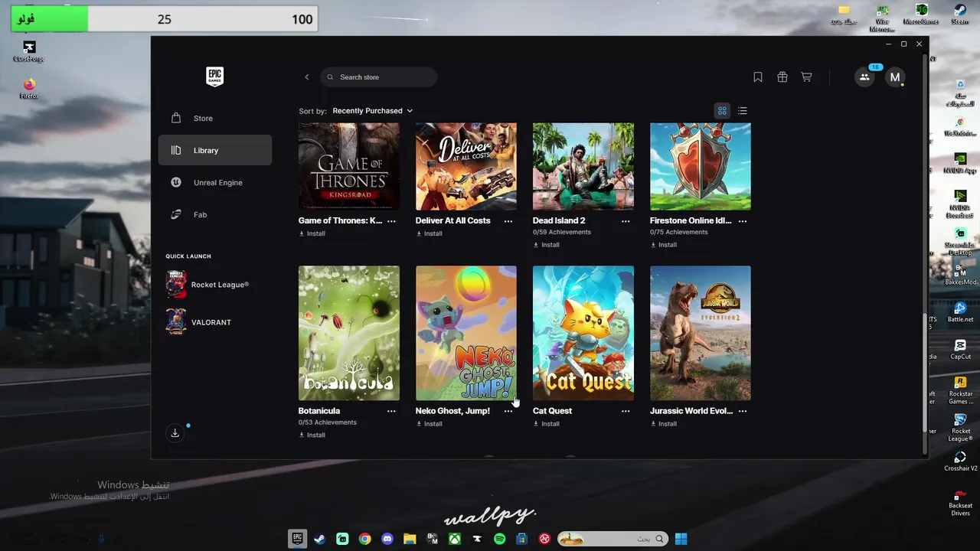Open Google Chrome from the taskbar
The image size is (980, 551).
(365, 539)
